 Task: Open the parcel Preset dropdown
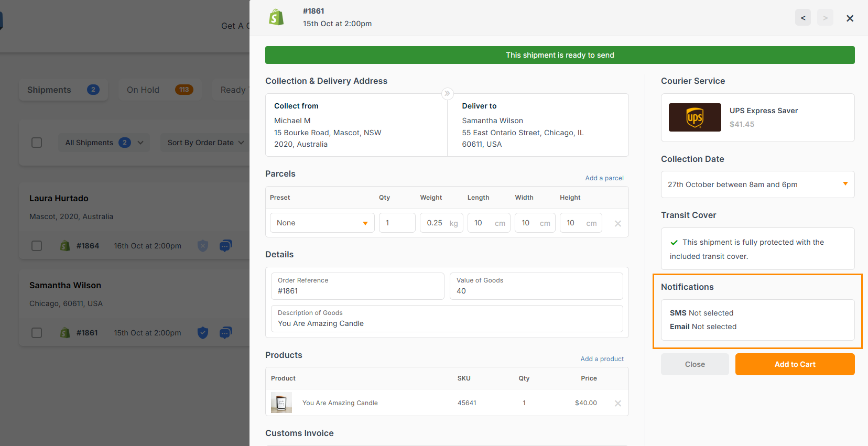(322, 223)
